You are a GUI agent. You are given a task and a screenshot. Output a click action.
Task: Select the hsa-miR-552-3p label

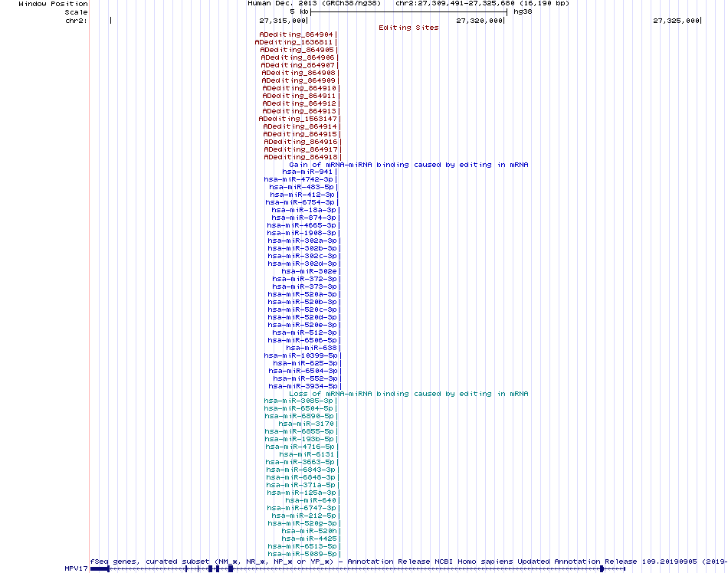pos(306,378)
